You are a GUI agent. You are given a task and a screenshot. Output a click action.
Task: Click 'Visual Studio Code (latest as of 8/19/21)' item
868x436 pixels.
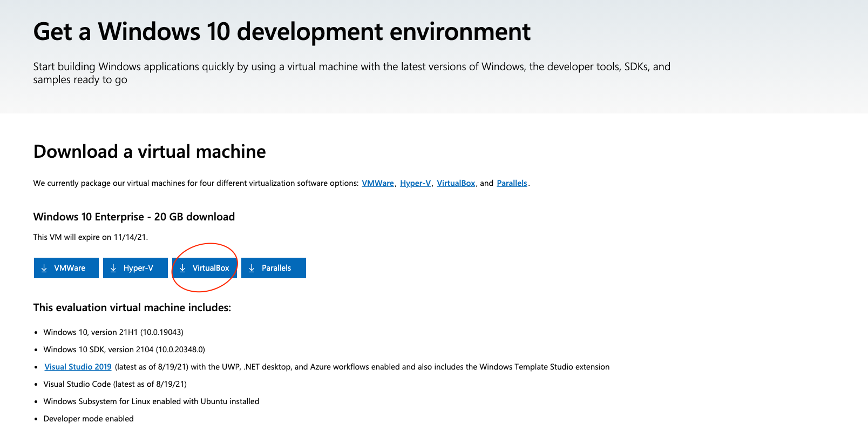click(x=115, y=384)
